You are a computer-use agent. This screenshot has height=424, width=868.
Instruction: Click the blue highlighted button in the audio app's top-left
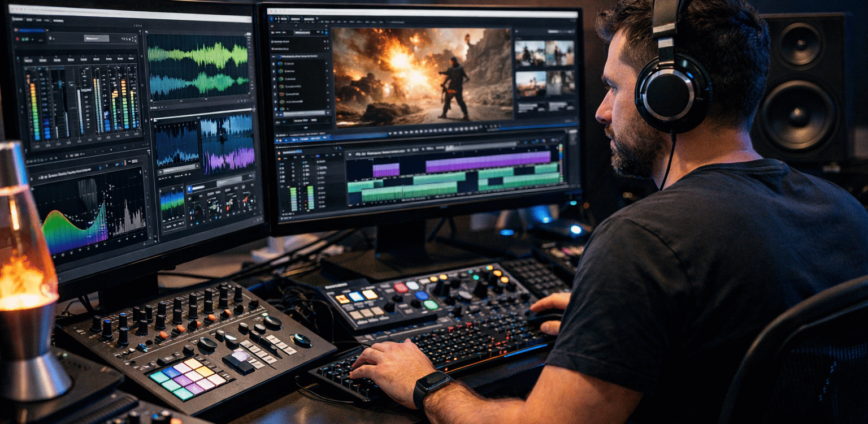(x=29, y=30)
